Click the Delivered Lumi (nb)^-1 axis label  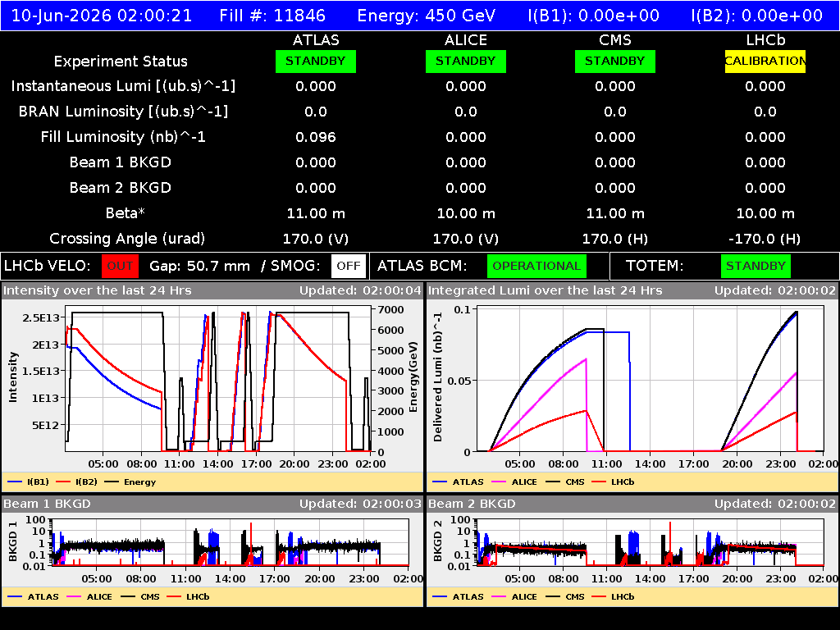coord(438,377)
